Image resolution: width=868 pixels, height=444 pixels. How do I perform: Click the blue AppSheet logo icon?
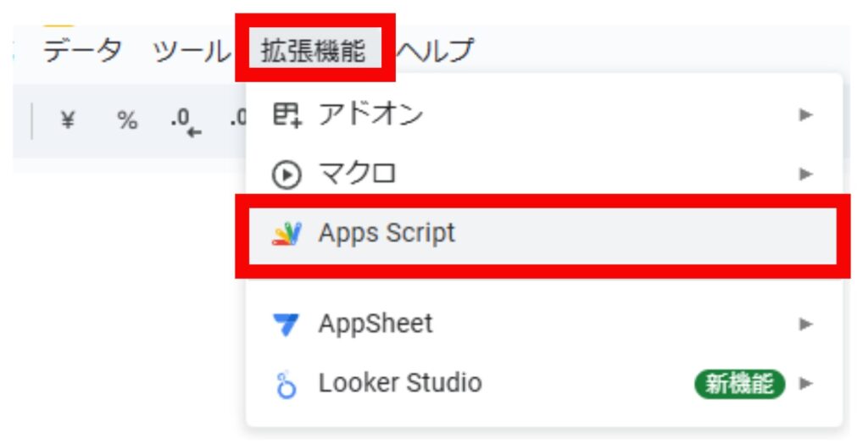[287, 325]
